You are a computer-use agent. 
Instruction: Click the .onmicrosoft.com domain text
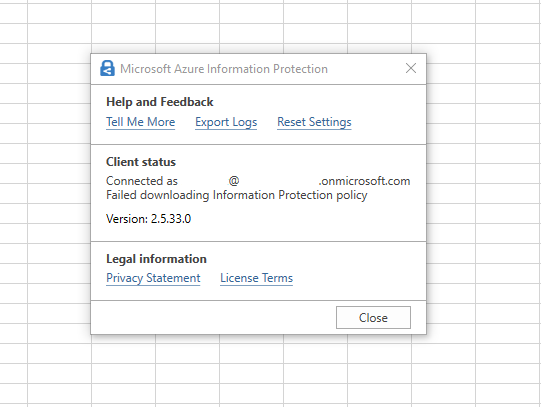(365, 181)
